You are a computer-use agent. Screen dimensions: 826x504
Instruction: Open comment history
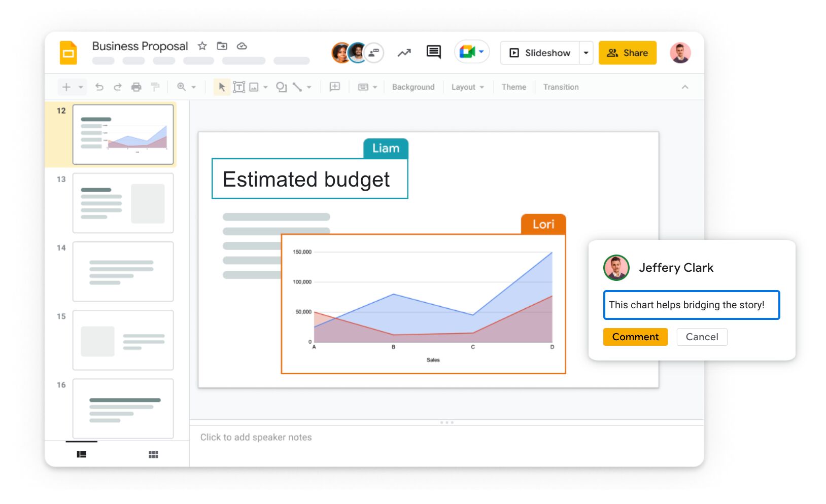click(434, 52)
